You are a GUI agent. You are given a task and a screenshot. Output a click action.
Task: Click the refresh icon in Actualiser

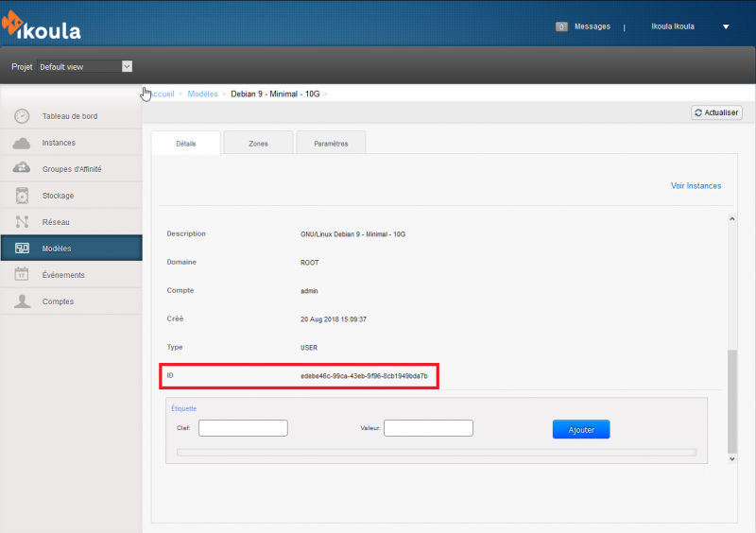pos(698,112)
